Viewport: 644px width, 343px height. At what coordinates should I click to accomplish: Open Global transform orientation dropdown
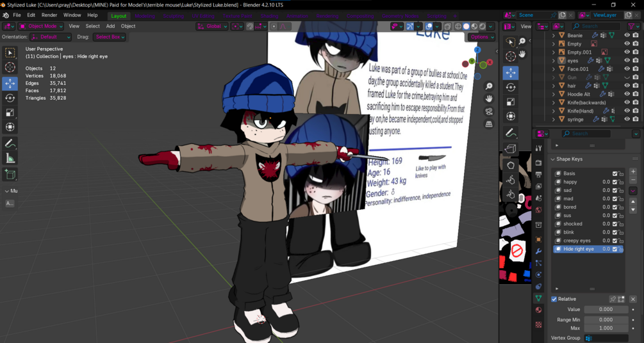(x=212, y=26)
